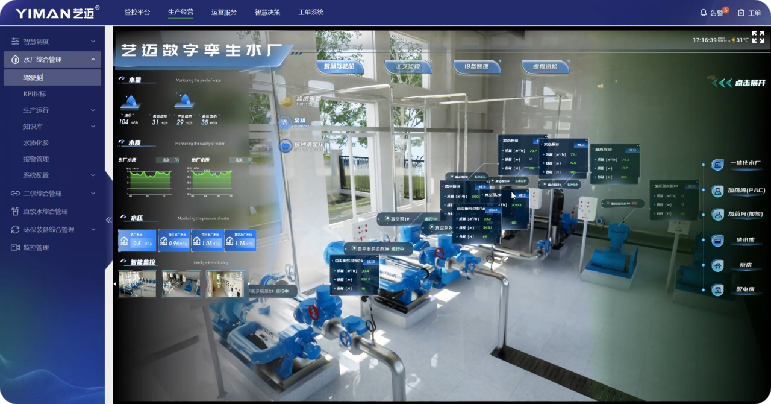The image size is (771, 404).
Task: Open the fourth top navigation menu item
Action: 267,12
